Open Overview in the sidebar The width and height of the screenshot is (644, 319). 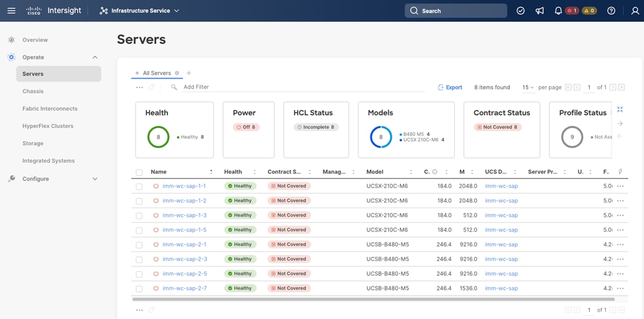point(35,40)
